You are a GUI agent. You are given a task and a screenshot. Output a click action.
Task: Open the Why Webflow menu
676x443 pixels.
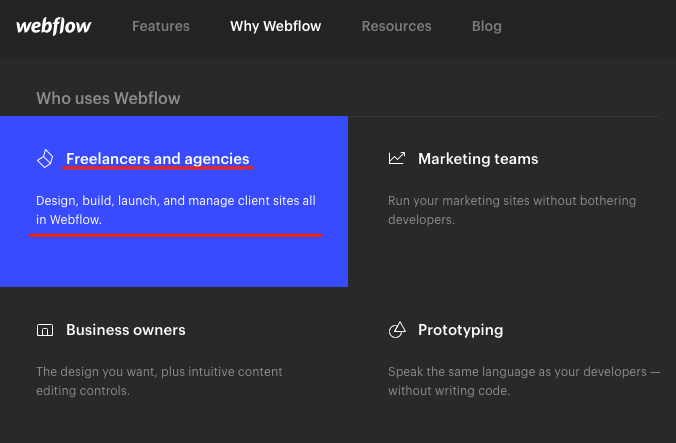(x=275, y=26)
